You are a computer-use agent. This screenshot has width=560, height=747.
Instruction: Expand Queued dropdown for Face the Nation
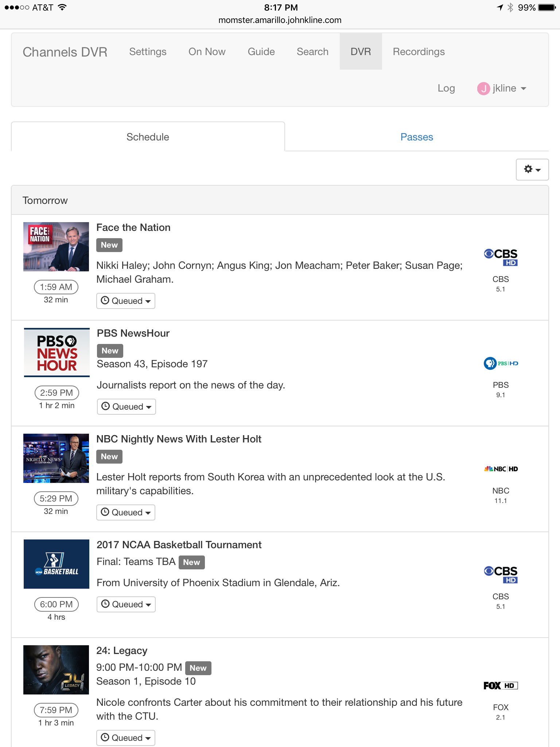click(126, 301)
